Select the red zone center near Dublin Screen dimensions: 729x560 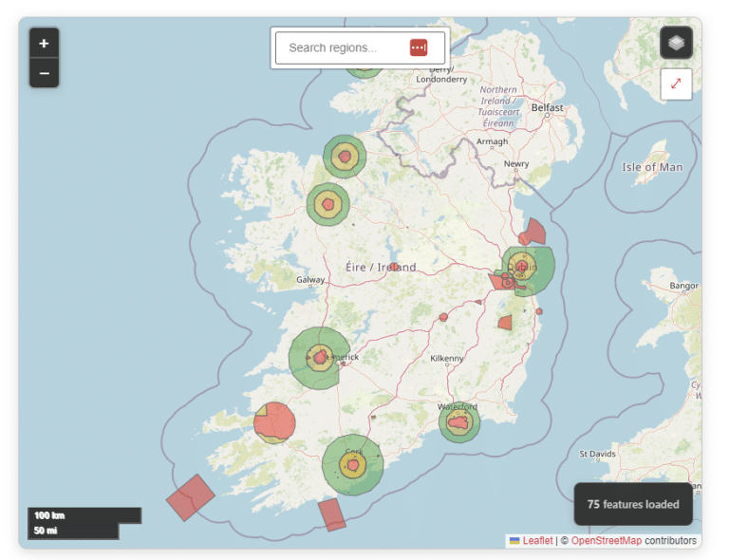[520, 267]
